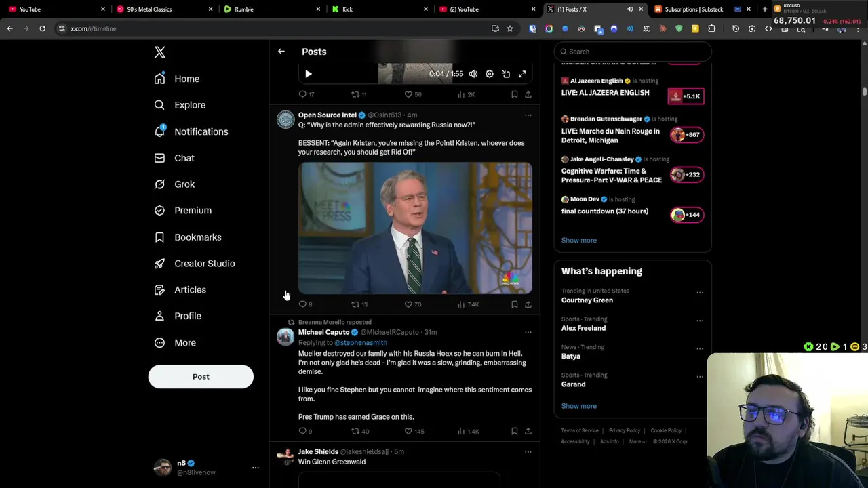Viewport: 868px width, 488px height.
Task: Reload the page in the browser
Action: point(42,28)
